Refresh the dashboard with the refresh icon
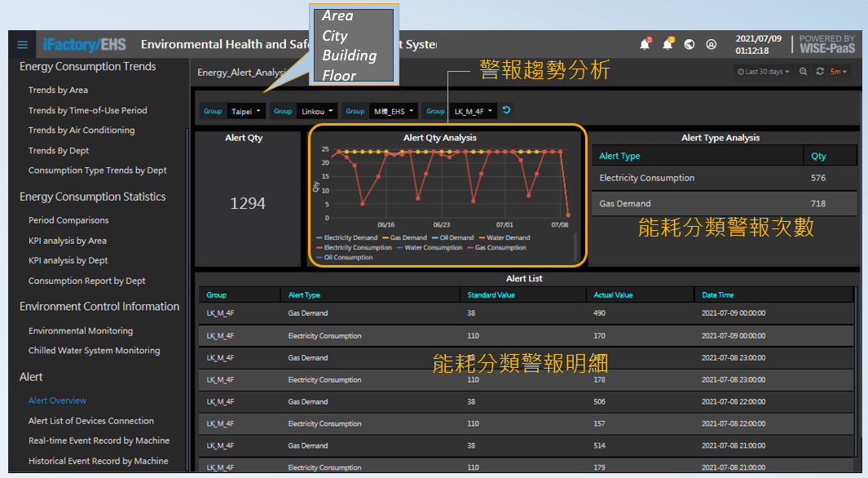Viewport: 868px width, 478px height. [820, 72]
